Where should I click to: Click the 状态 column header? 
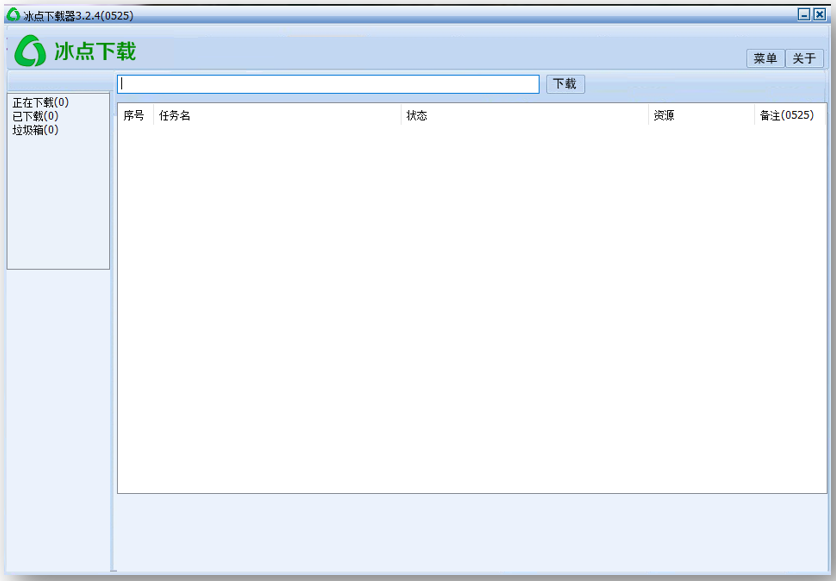point(417,116)
